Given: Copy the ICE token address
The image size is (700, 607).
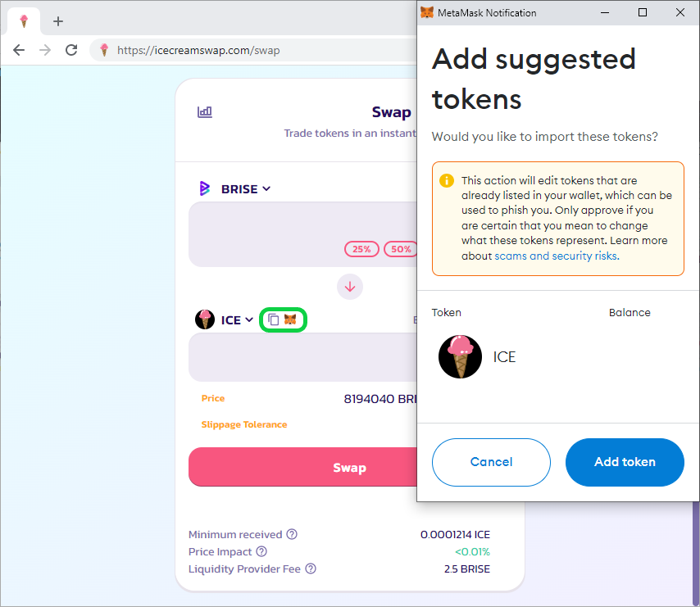Looking at the screenshot, I should pyautogui.click(x=273, y=319).
